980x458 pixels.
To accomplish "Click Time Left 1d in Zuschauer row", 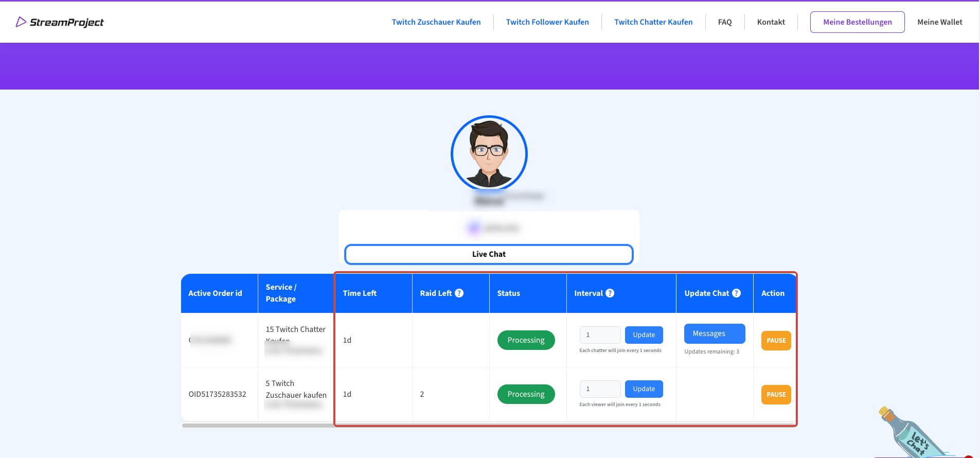I will tap(347, 394).
